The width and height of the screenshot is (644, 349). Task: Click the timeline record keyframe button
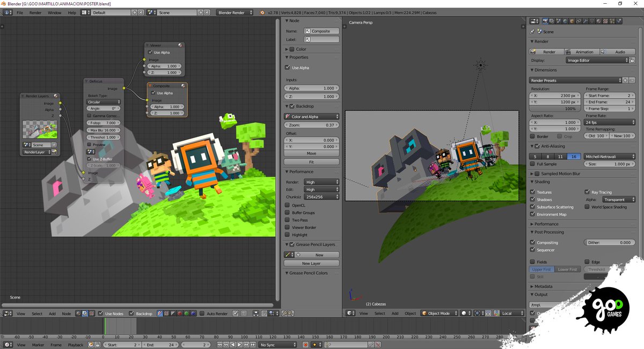[305, 345]
